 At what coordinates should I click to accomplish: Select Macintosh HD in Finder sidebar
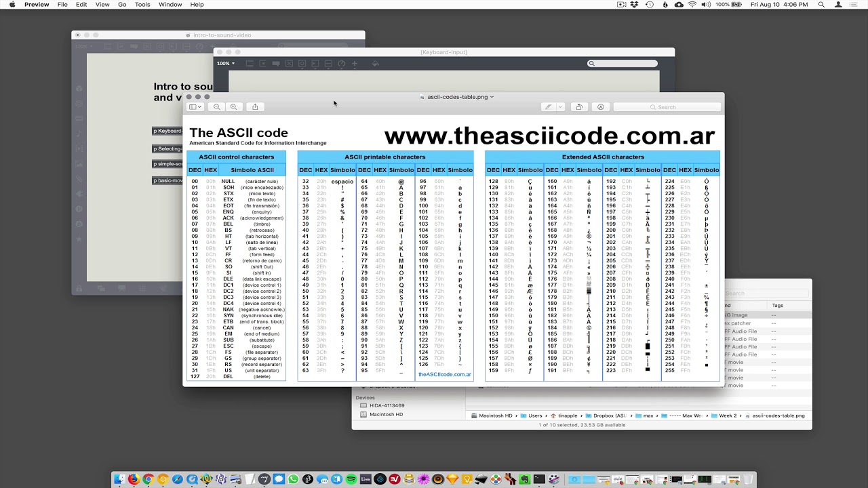pyautogui.click(x=386, y=414)
